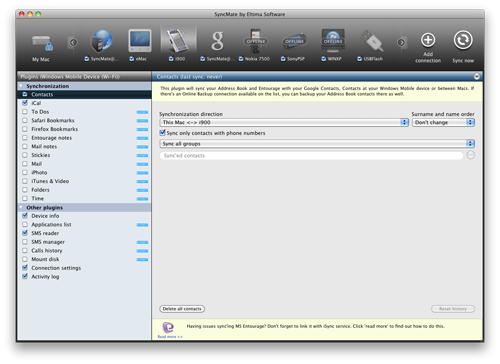This screenshot has width=500, height=364.
Task: Uncheck the Contacts plugin checkbox
Action: click(x=25, y=94)
